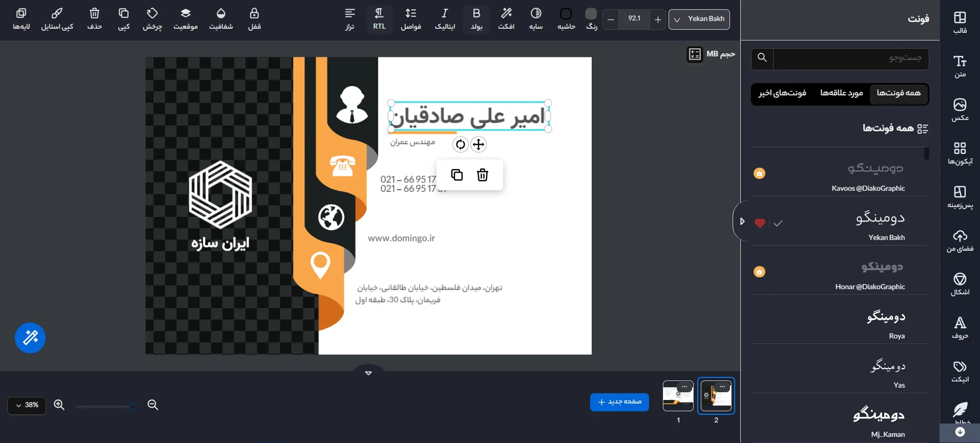Open the magic wand assistant button
This screenshot has height=443, width=980.
pyautogui.click(x=30, y=338)
